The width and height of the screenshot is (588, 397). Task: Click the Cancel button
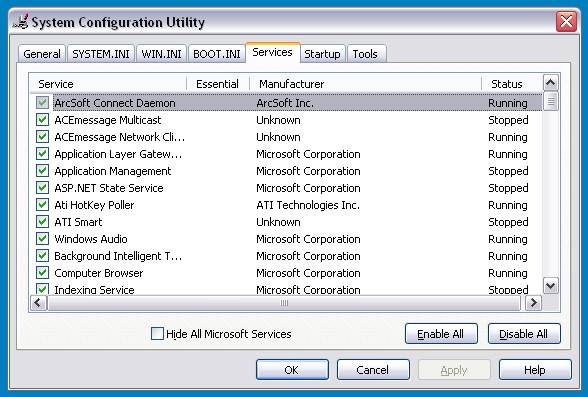(x=373, y=370)
